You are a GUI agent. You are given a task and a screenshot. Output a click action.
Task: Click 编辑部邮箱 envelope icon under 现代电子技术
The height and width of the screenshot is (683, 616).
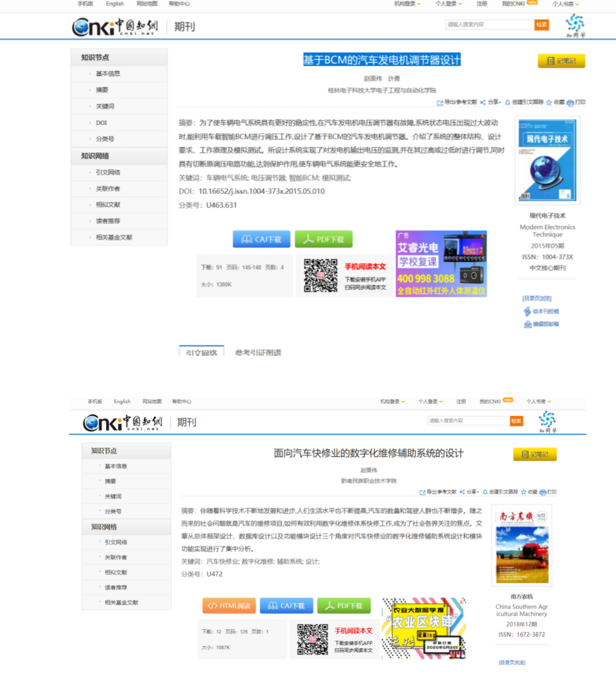coord(528,324)
